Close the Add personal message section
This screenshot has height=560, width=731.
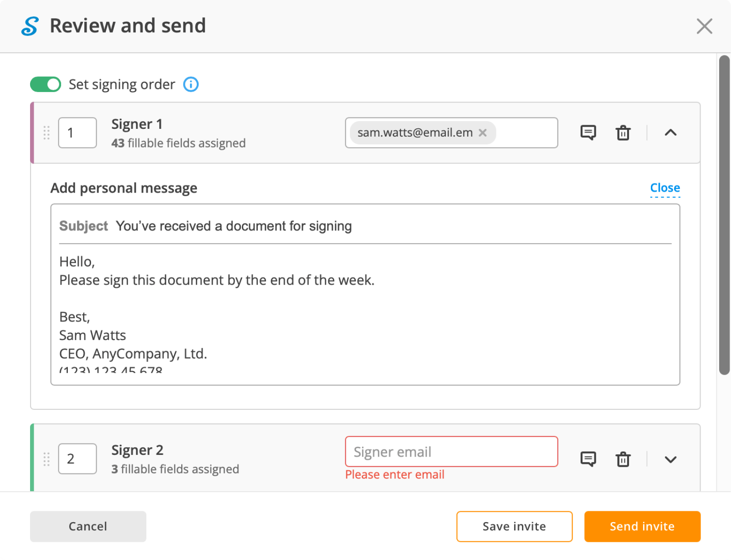pyautogui.click(x=665, y=188)
